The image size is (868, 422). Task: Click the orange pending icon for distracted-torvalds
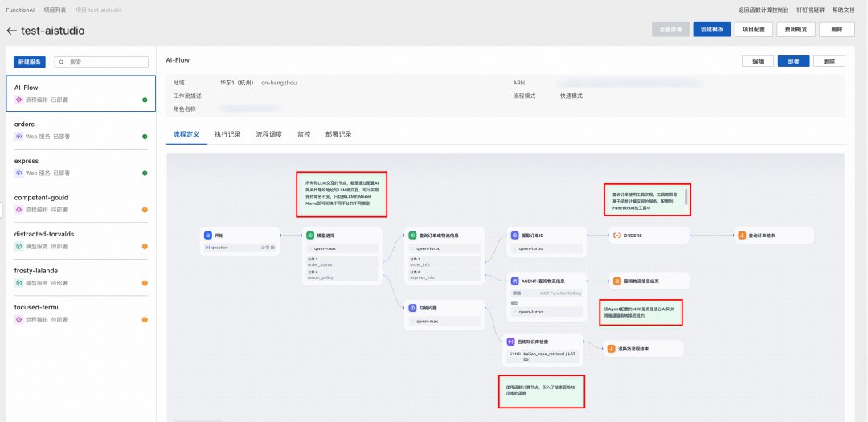click(145, 247)
